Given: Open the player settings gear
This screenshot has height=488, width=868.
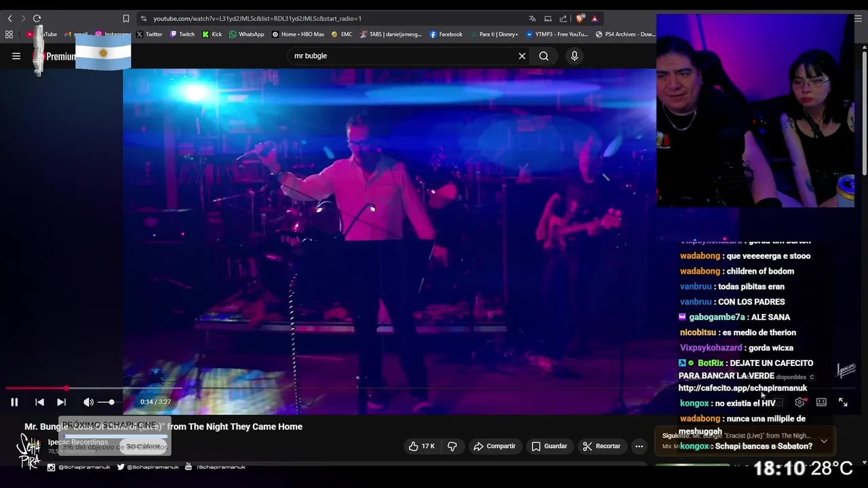Looking at the screenshot, I should tap(800, 402).
